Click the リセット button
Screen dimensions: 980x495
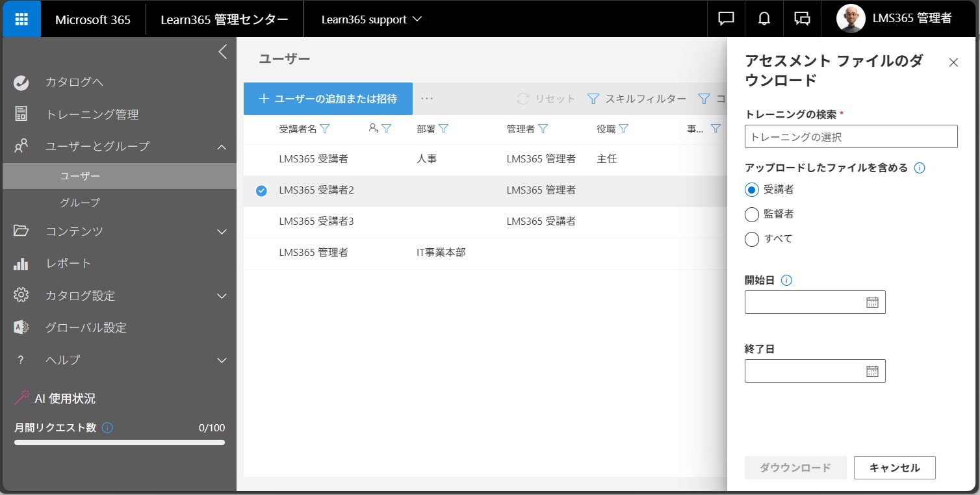click(x=546, y=99)
